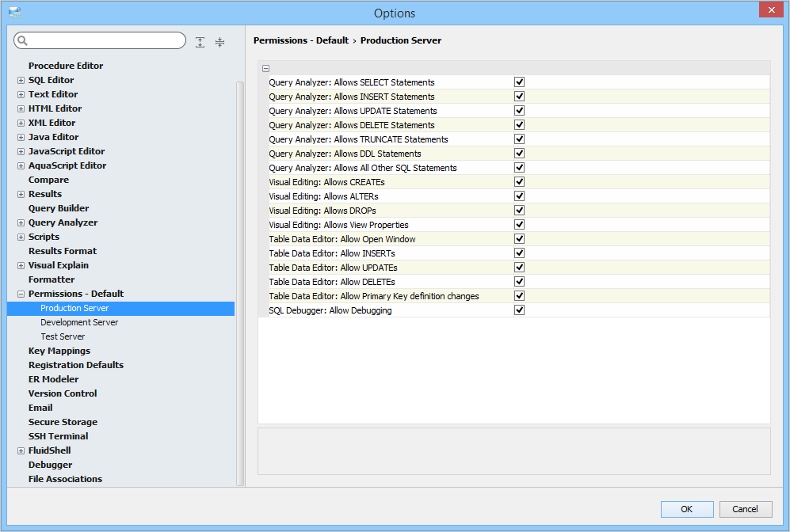The width and height of the screenshot is (790, 532).
Task: Open the Compare options
Action: (48, 180)
